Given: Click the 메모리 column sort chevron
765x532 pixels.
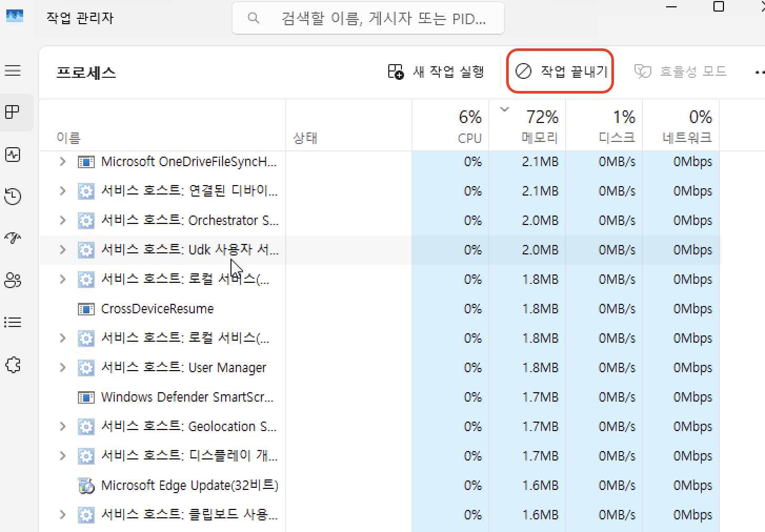Looking at the screenshot, I should (505, 109).
